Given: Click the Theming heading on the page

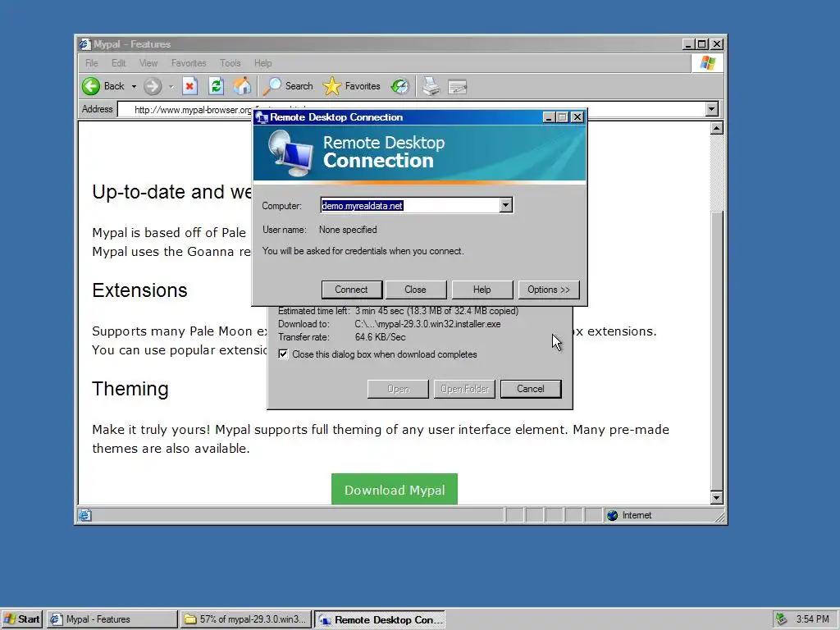Looking at the screenshot, I should pos(130,389).
